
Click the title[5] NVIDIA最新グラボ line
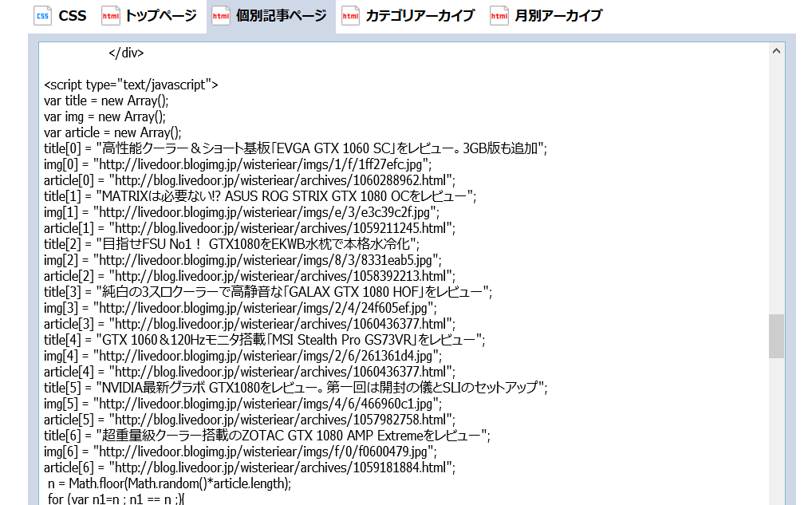coord(296,388)
